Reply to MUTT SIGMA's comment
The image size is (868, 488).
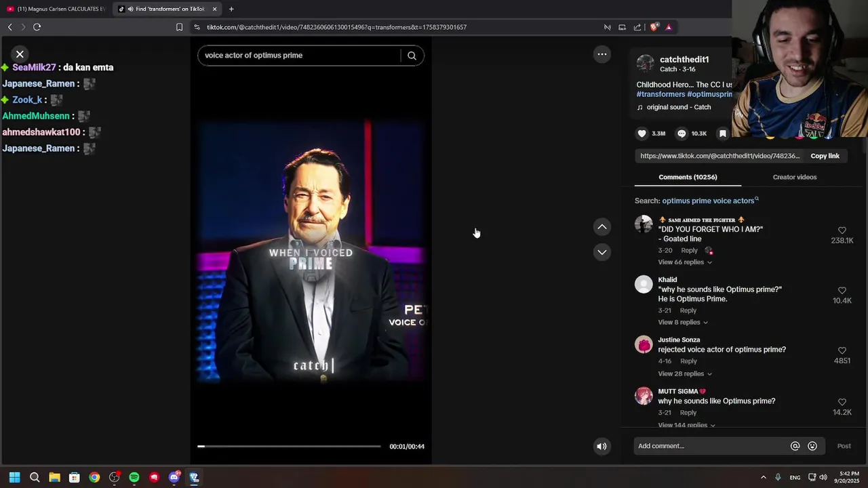[x=688, y=413]
